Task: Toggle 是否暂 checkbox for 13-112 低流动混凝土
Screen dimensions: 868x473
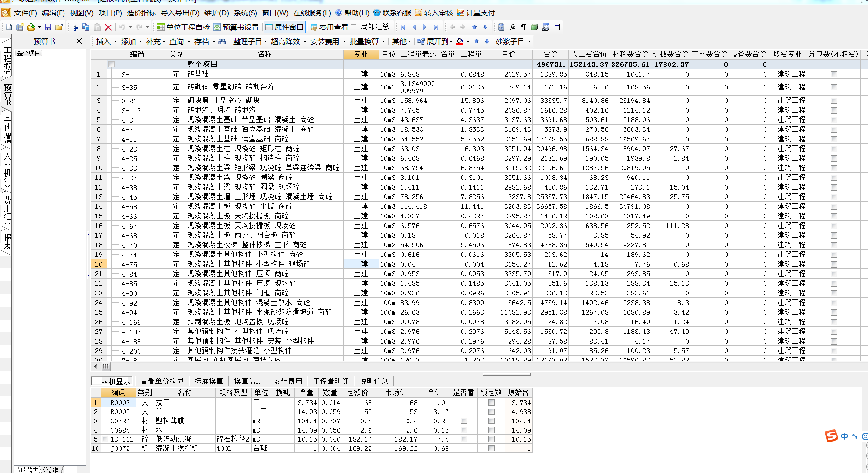Action: coord(464,439)
